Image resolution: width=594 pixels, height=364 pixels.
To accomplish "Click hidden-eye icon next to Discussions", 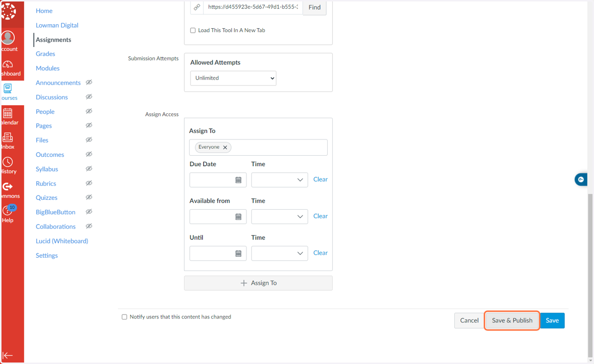I will (89, 97).
